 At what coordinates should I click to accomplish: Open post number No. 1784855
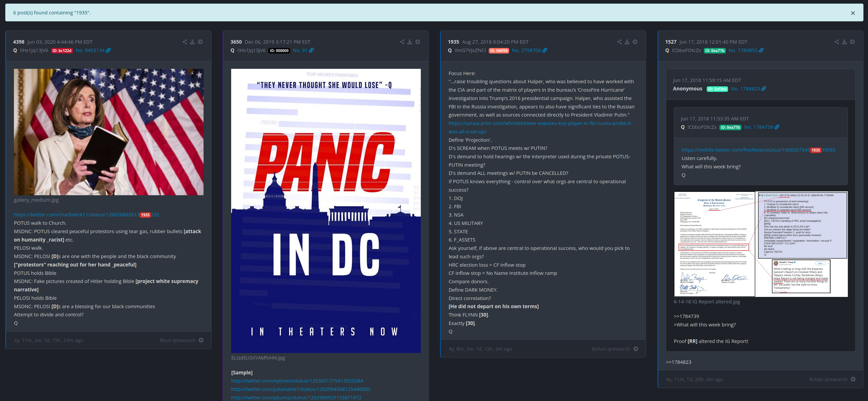[x=743, y=50]
